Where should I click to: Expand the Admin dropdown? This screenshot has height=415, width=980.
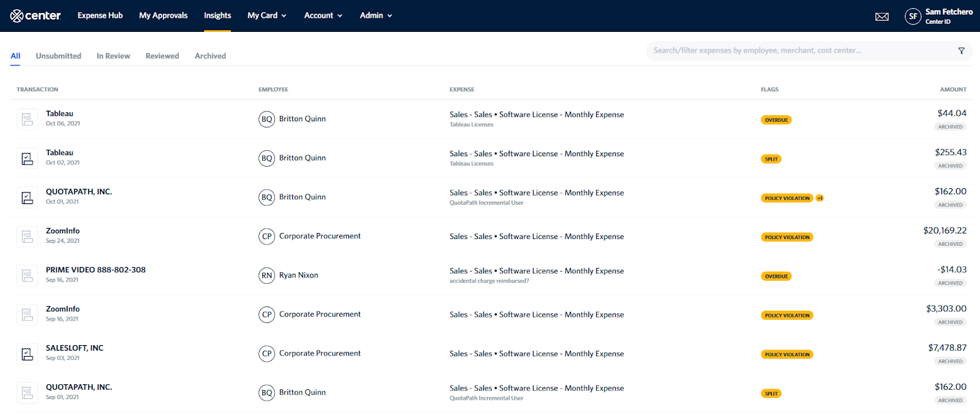(376, 15)
